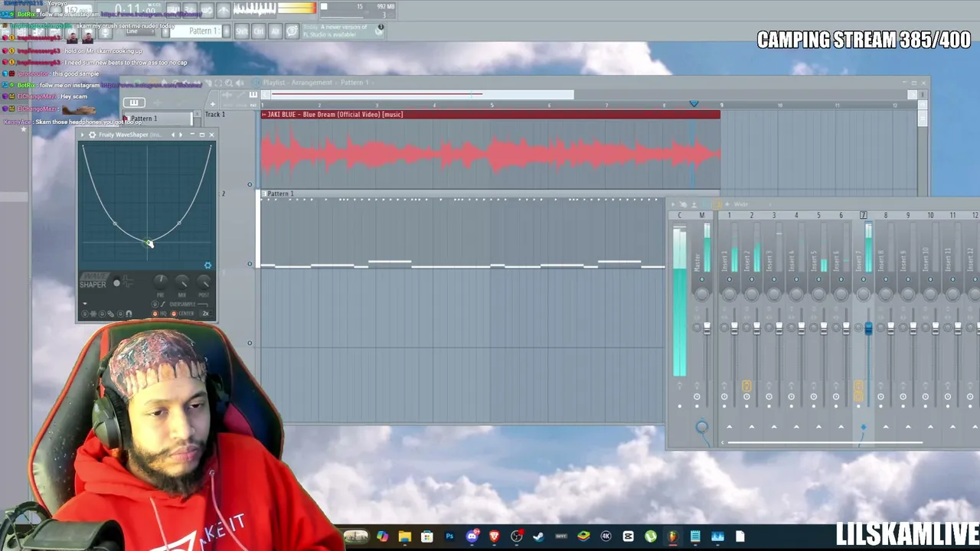Click the piano icon in the Playlist toolbar
Screen dimensions: 980x551
coord(253,95)
